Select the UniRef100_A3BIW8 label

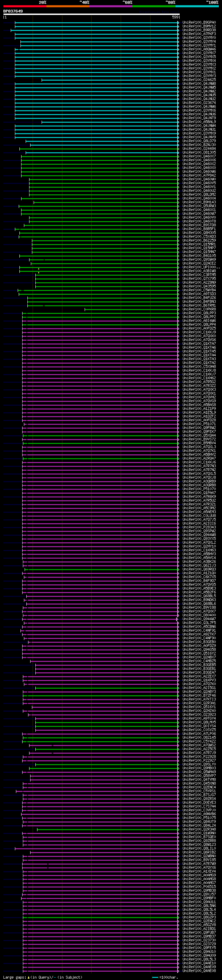(199, 271)
